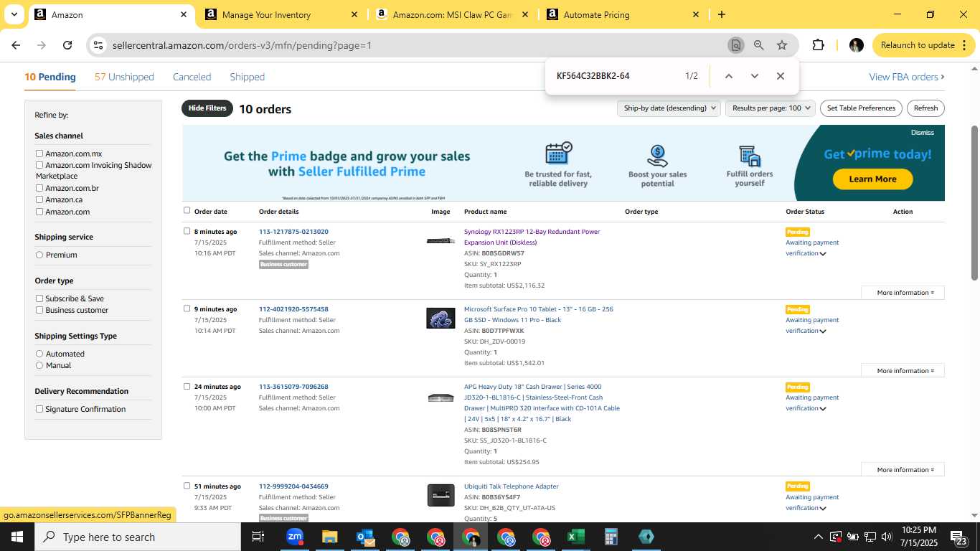This screenshot has height=551, width=980.
Task: Jump to next find-in-page match
Action: click(x=754, y=76)
